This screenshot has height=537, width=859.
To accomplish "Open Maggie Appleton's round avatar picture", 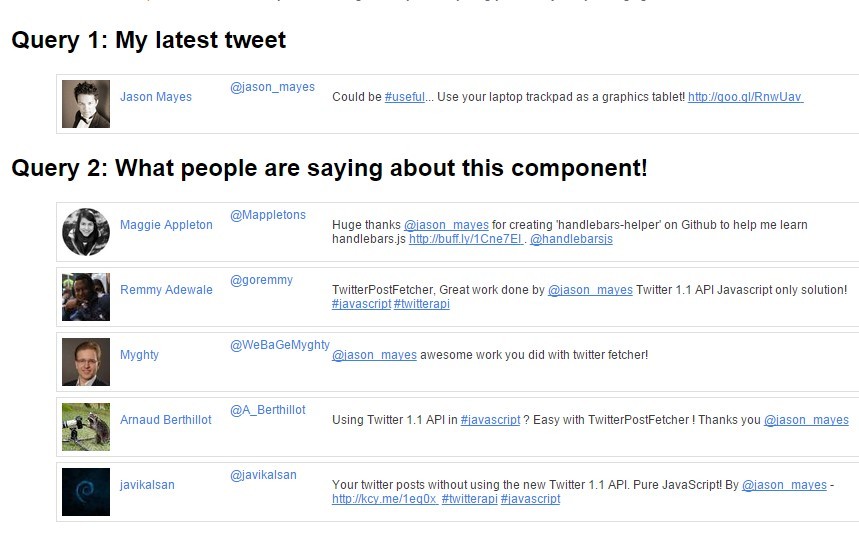I will (x=86, y=232).
